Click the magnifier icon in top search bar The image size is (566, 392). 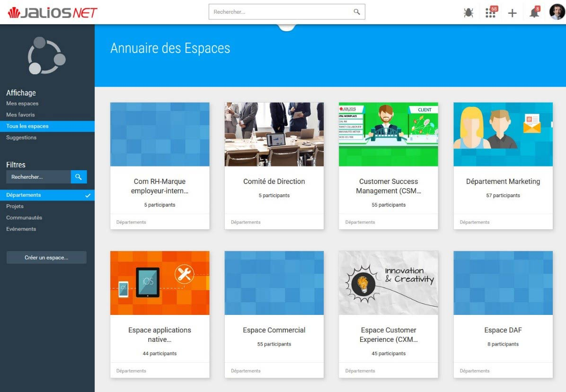(357, 12)
